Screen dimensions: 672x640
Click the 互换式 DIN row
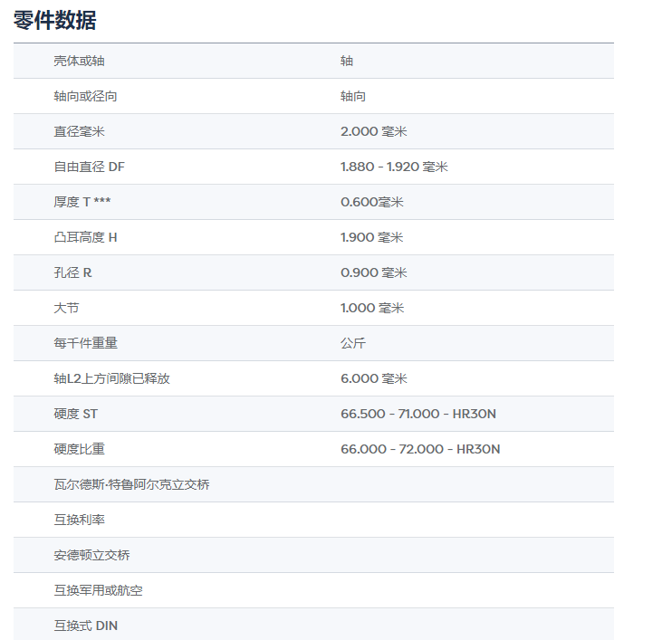85,626
